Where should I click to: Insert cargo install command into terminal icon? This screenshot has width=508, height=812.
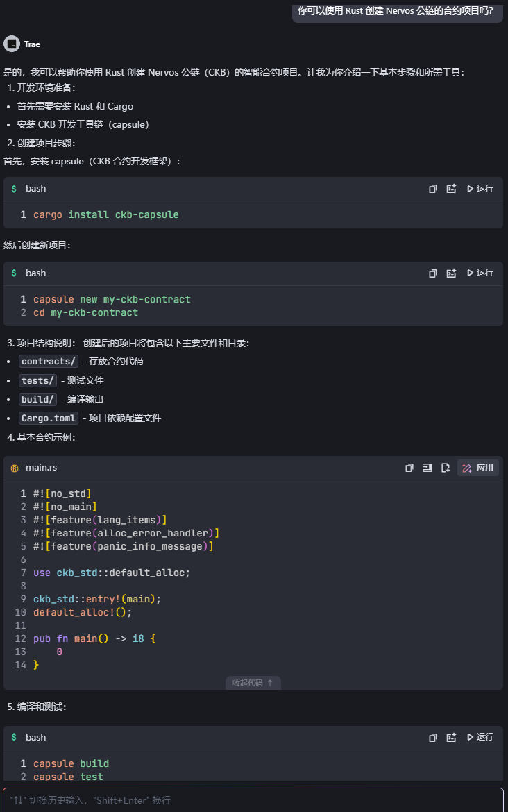[x=451, y=189]
